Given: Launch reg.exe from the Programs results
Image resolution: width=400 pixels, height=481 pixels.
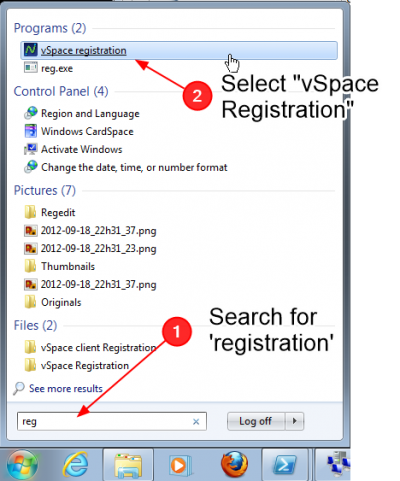Looking at the screenshot, I should point(57,69).
